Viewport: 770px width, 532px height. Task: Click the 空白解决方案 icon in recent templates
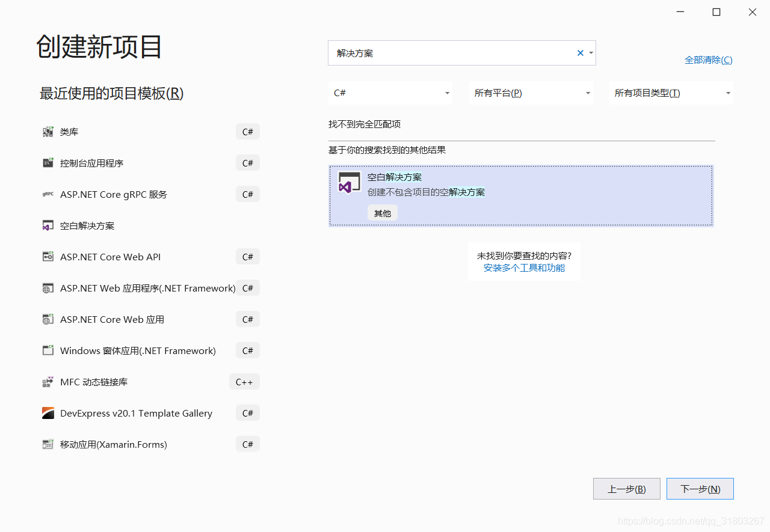48,225
